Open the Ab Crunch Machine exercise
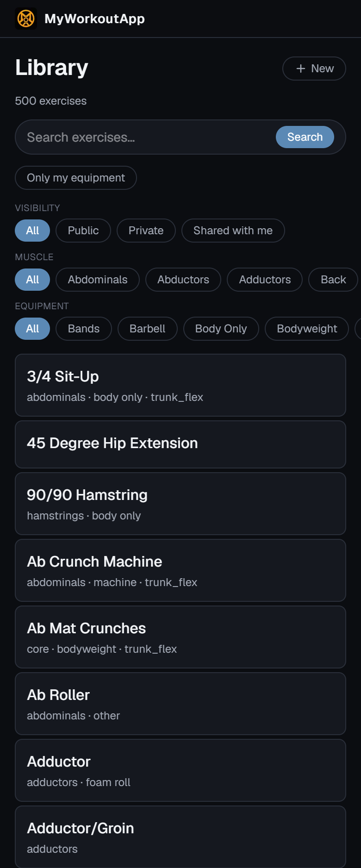Screen dimensions: 361x868 point(180,570)
